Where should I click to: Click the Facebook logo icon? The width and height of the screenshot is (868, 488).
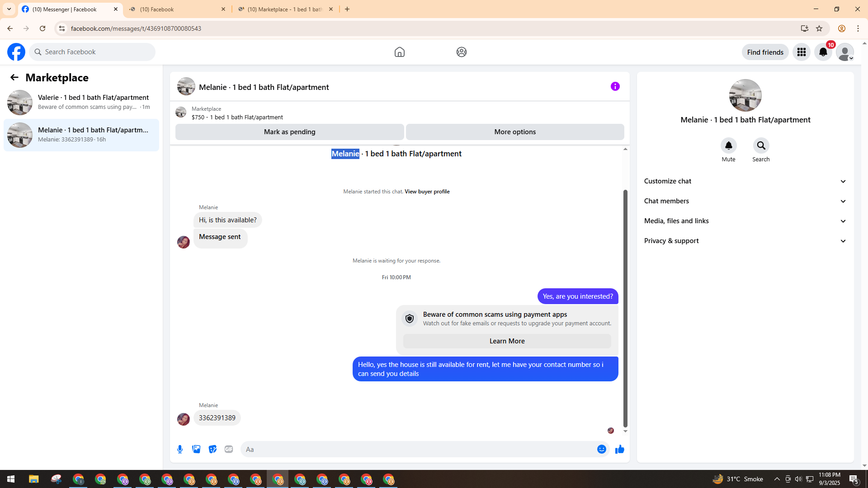coord(16,52)
